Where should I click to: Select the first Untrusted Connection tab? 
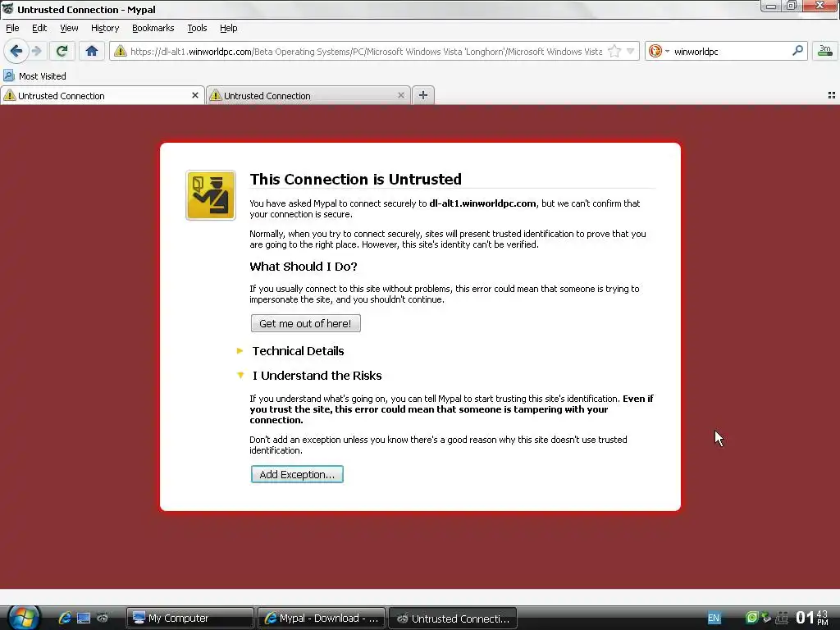coord(102,96)
